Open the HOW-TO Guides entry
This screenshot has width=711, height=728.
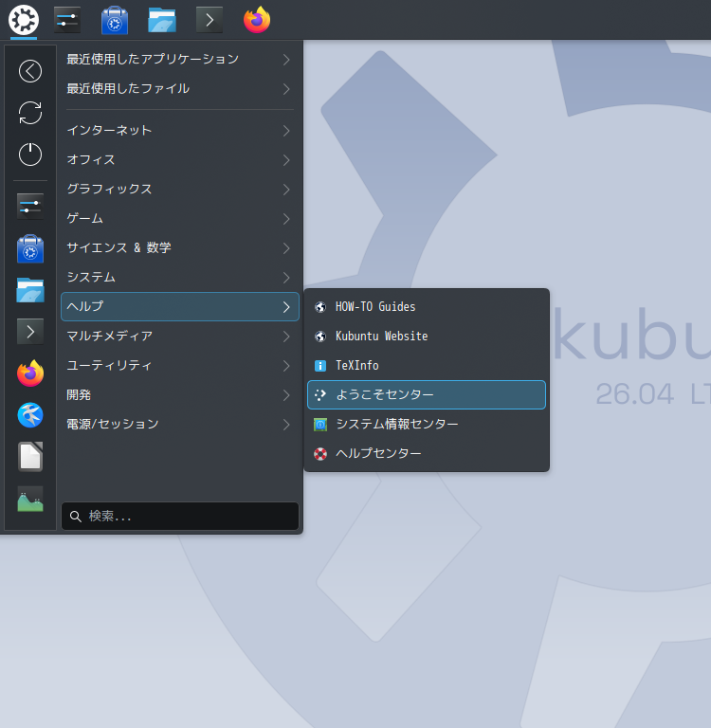(427, 306)
